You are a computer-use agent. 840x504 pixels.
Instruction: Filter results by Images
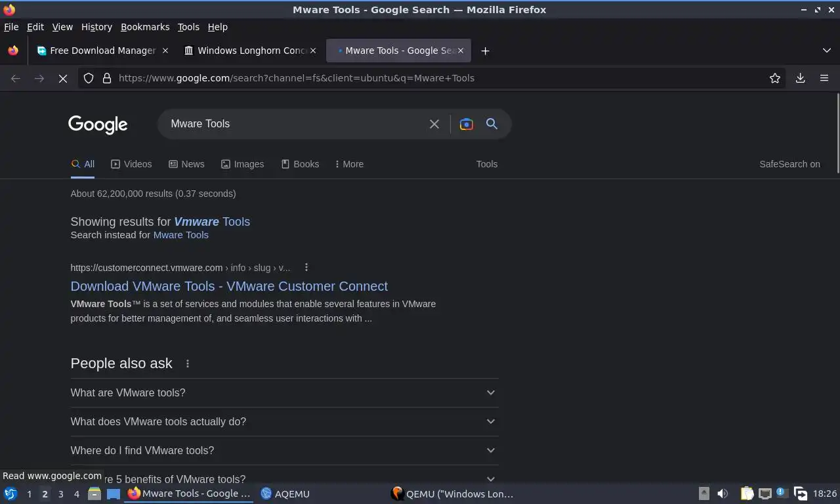click(242, 164)
